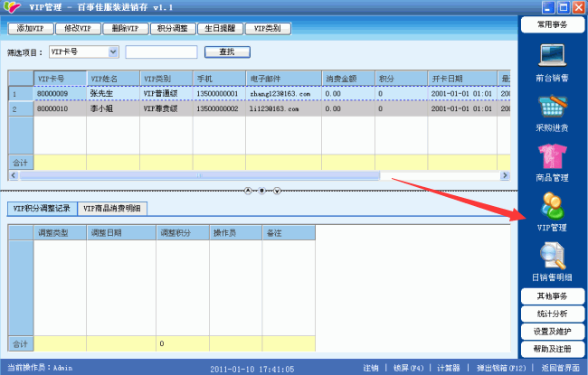Screen dimensions: 588x375
Task: Click 返回首界面 in the status bar
Action: pyautogui.click(x=560, y=369)
